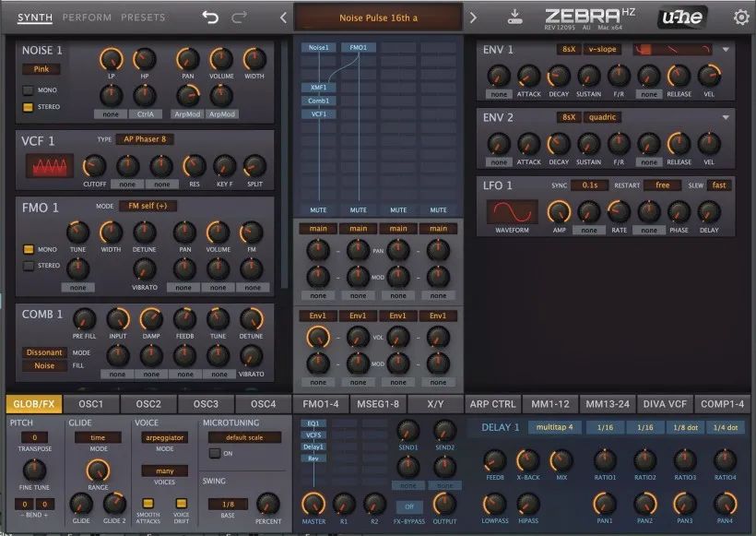
Task: Click the first ArpMod button in NOISE 1
Action: (x=187, y=114)
